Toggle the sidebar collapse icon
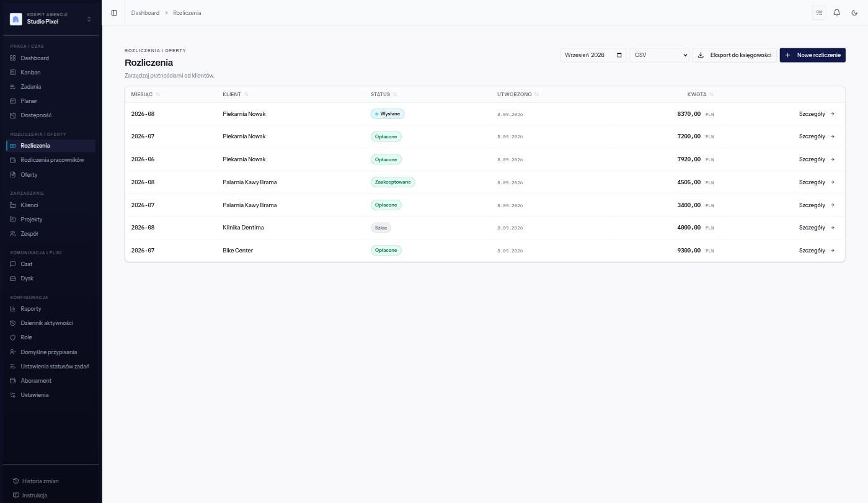This screenshot has height=503, width=868. pos(114,12)
